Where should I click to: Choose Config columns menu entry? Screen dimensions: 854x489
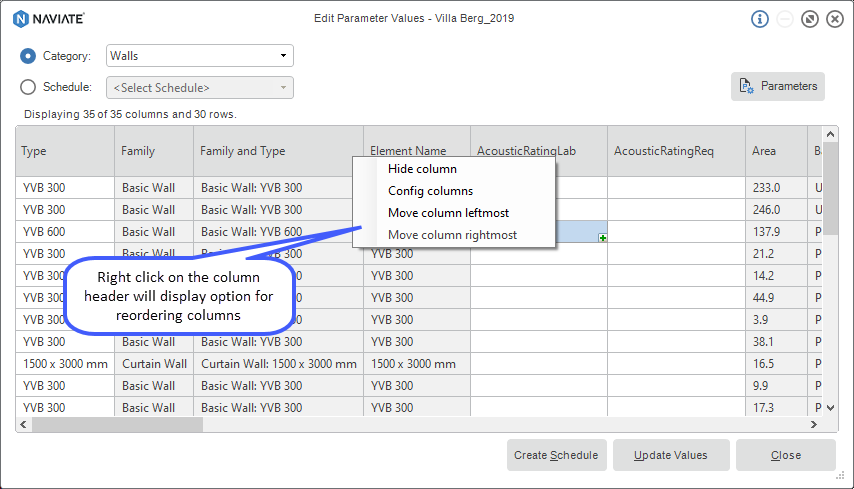(x=430, y=191)
